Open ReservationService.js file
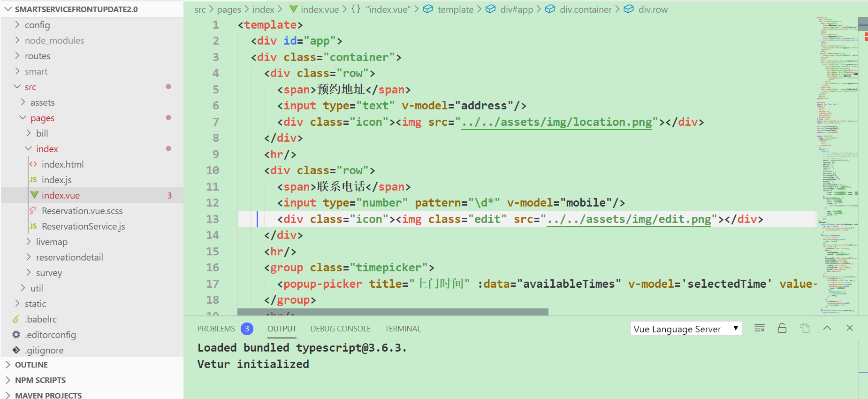The width and height of the screenshot is (868, 399). point(92,226)
